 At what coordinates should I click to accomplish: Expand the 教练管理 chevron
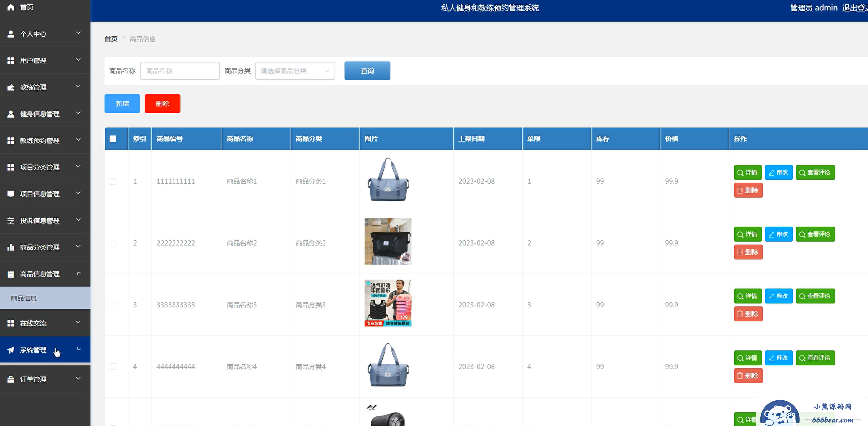[x=78, y=86]
